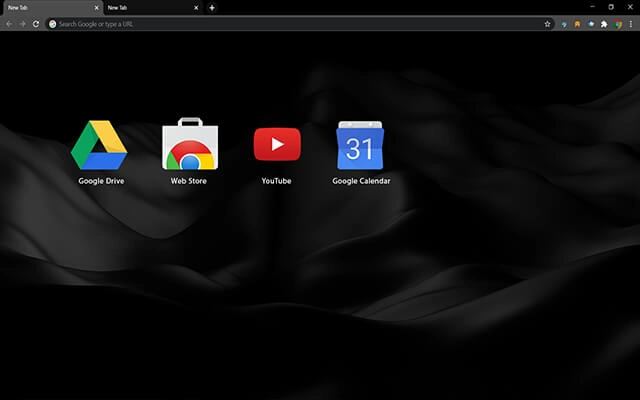Open the three-dot Chrome menu

tap(631, 24)
